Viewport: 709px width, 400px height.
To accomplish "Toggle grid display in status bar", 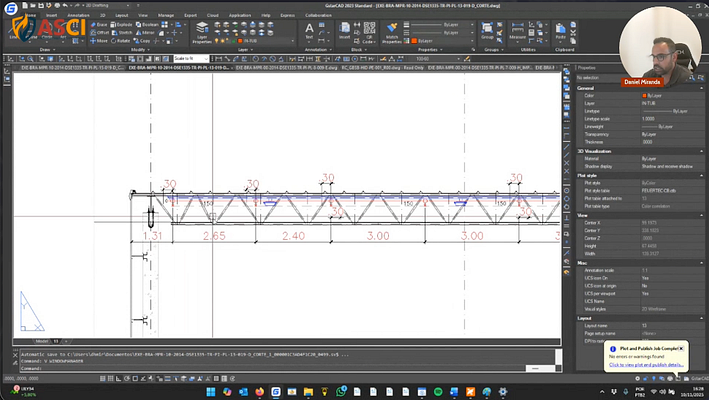I will point(111,379).
